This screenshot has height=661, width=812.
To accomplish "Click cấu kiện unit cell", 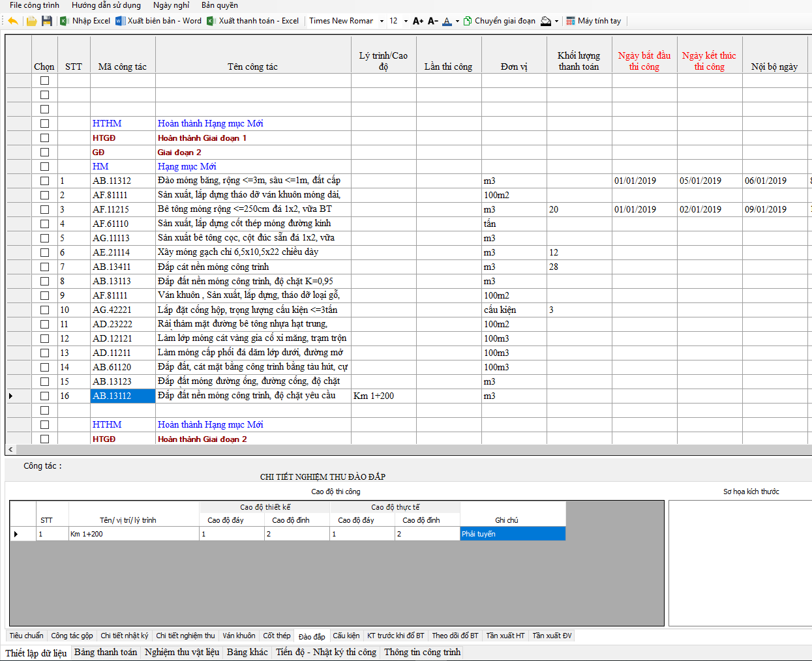I will point(514,310).
